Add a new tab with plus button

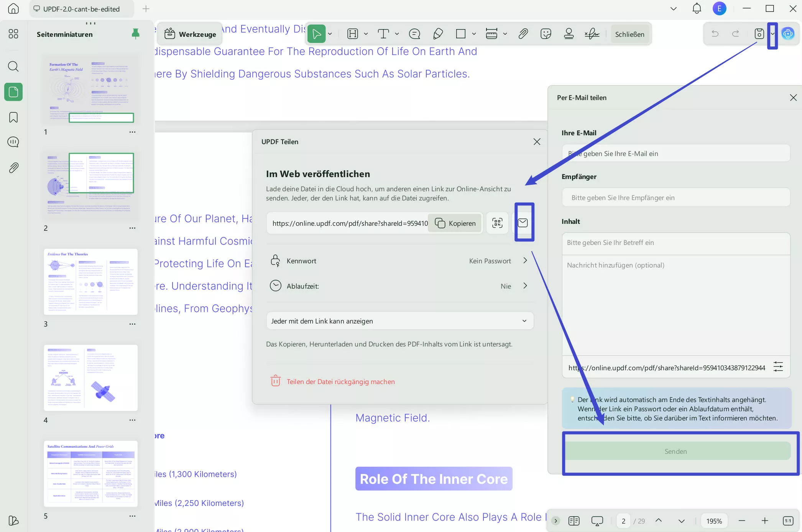(x=146, y=9)
